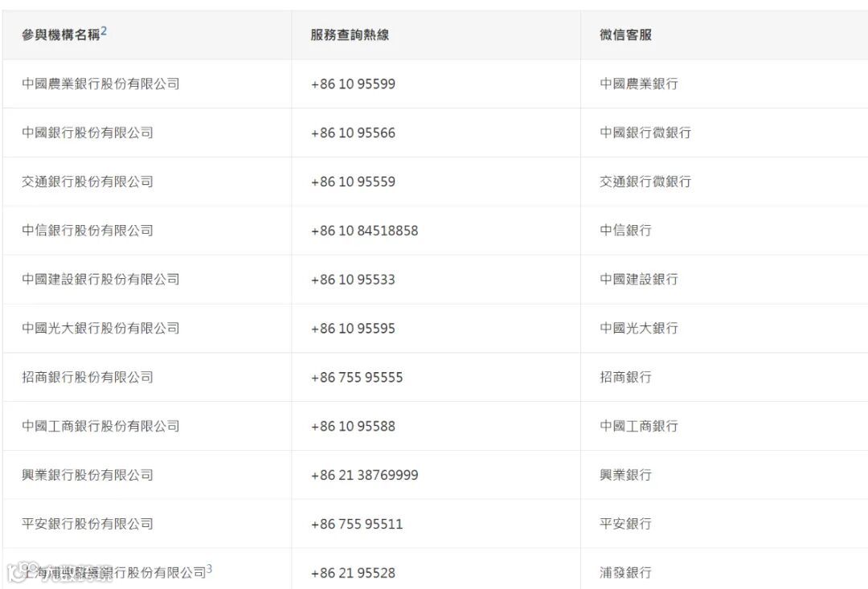Select WeChat name 中國工商銀行

[639, 426]
